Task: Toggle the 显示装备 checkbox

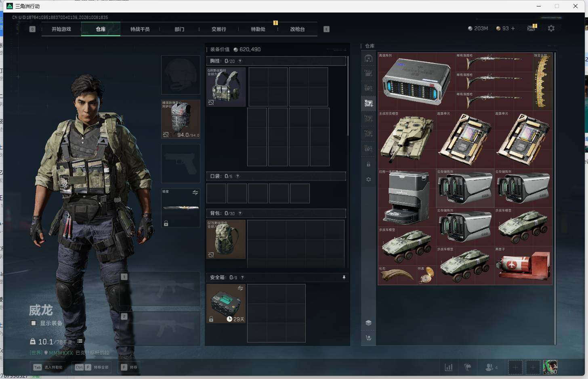Action: [x=34, y=323]
